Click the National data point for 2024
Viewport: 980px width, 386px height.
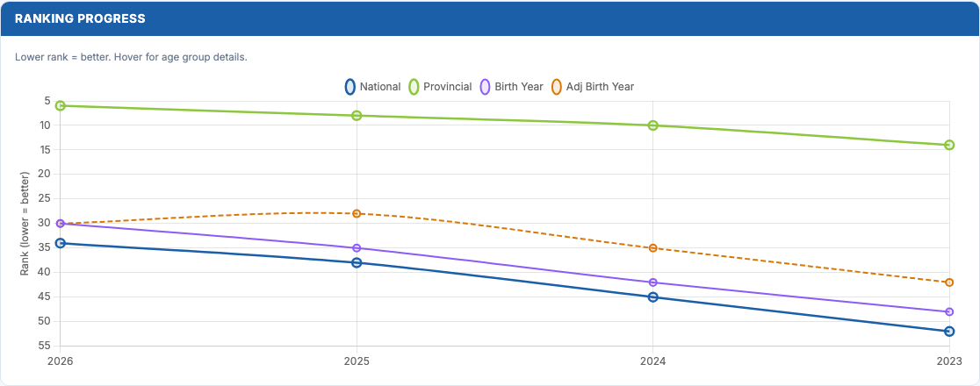[652, 297]
